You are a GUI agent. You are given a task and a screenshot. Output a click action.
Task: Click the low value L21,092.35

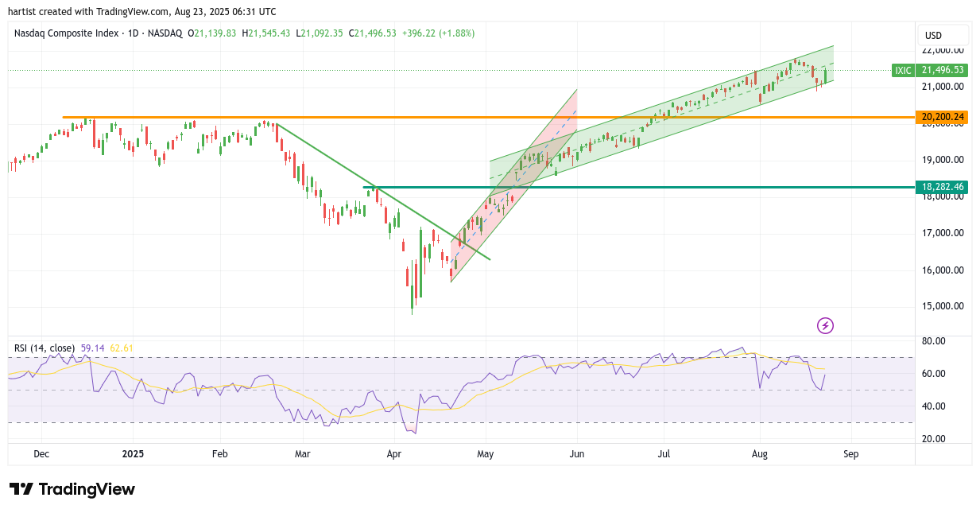tap(320, 33)
